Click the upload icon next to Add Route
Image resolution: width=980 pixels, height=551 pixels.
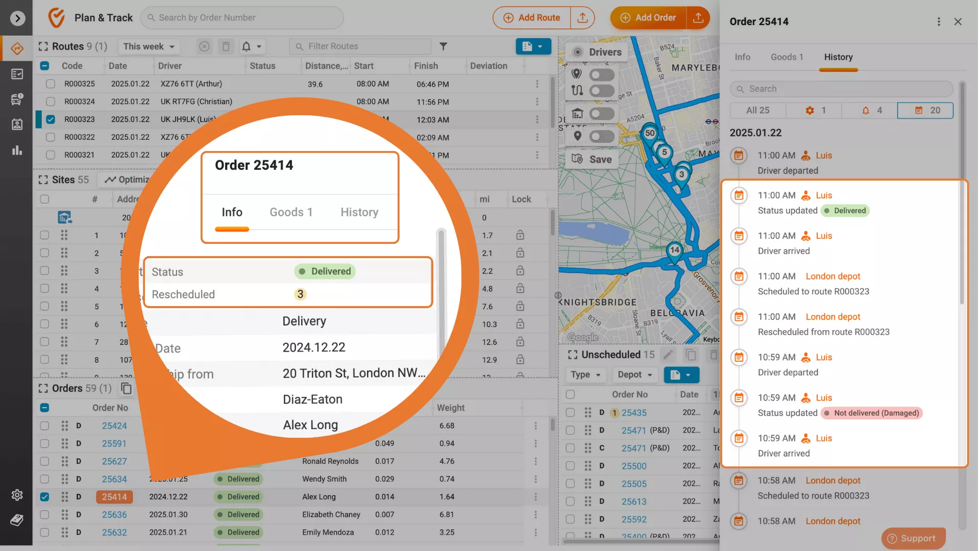tap(582, 18)
